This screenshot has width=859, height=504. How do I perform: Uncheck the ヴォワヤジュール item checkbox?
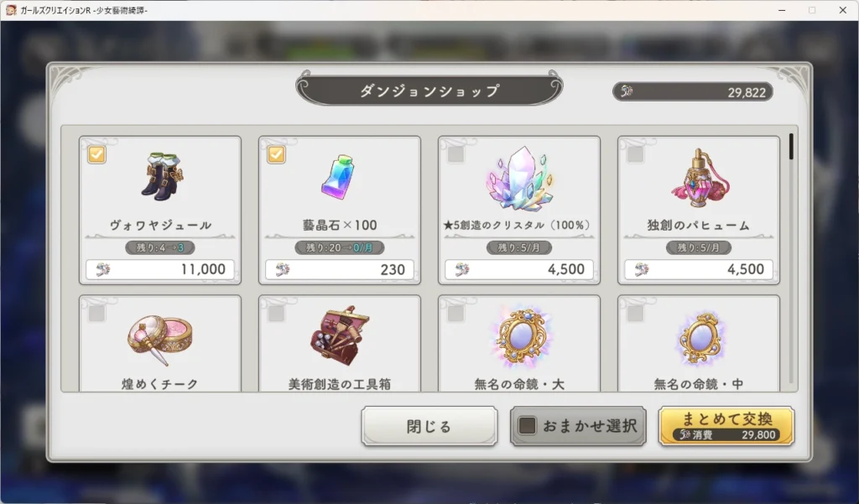96,154
